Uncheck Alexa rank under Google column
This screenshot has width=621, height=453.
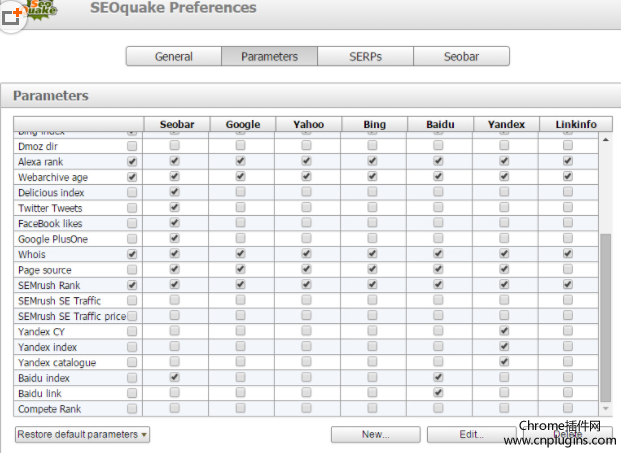tap(240, 161)
